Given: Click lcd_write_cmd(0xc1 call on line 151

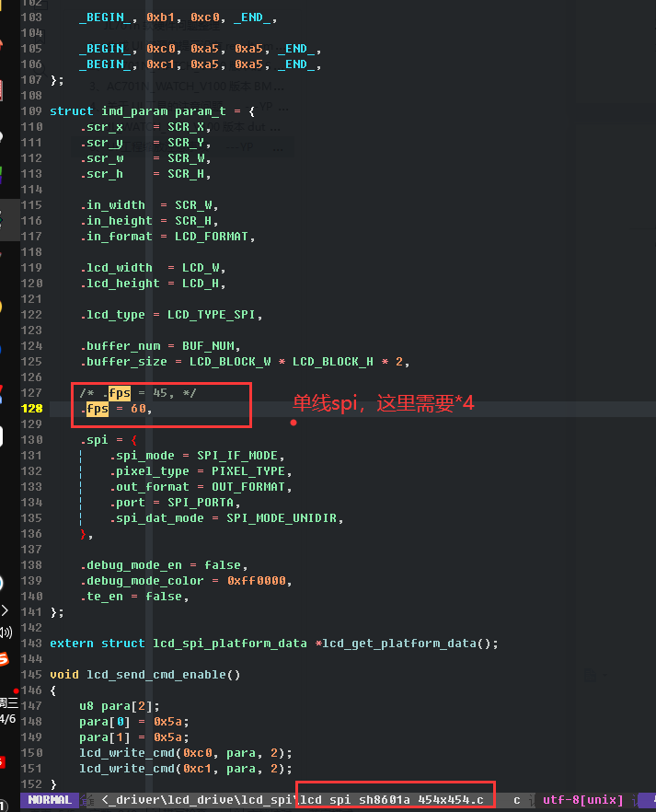Looking at the screenshot, I should [x=144, y=769].
